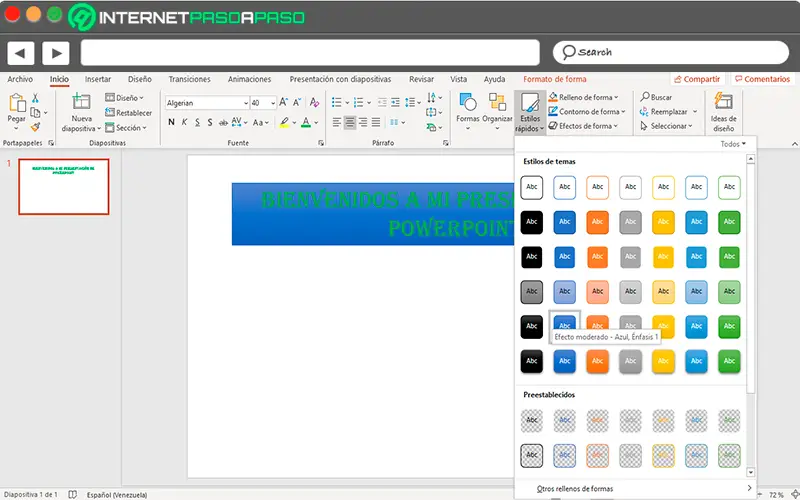Align text right
800x500 pixels.
pyautogui.click(x=363, y=122)
